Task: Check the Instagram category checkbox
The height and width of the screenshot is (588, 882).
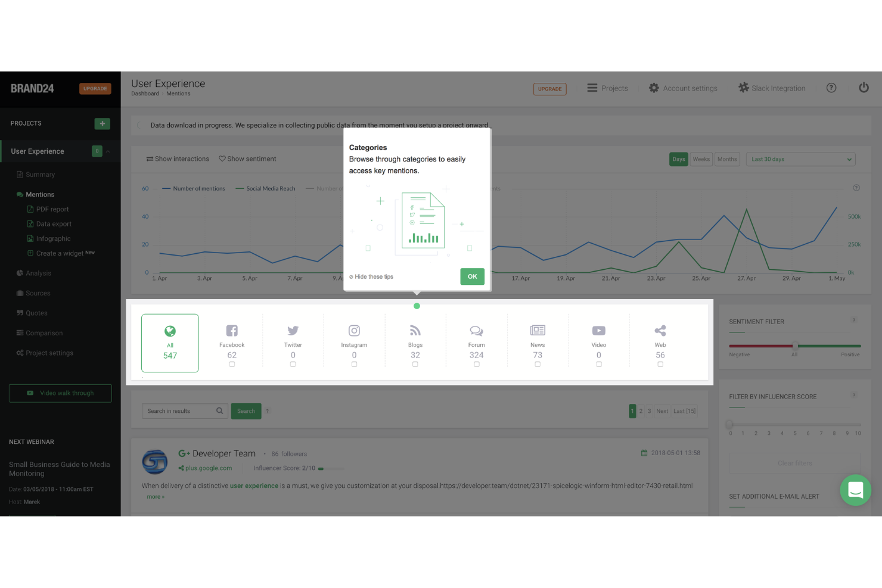Action: click(x=354, y=363)
